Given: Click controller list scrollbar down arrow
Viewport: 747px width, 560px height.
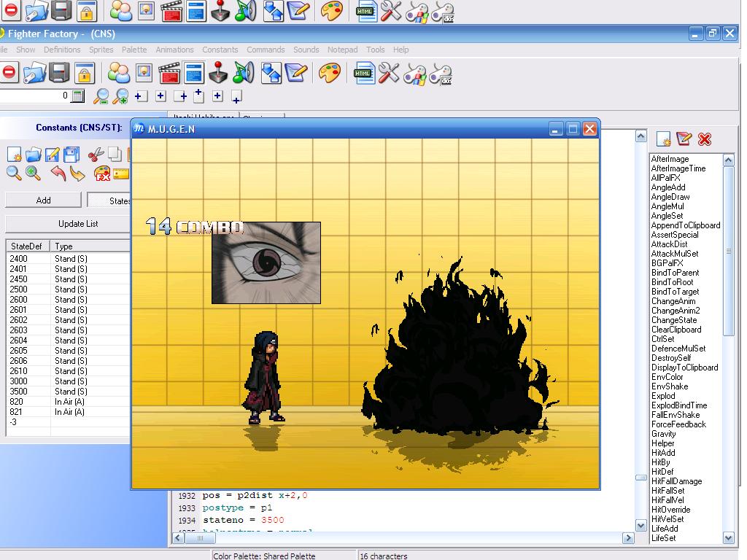Looking at the screenshot, I should click(x=729, y=538).
